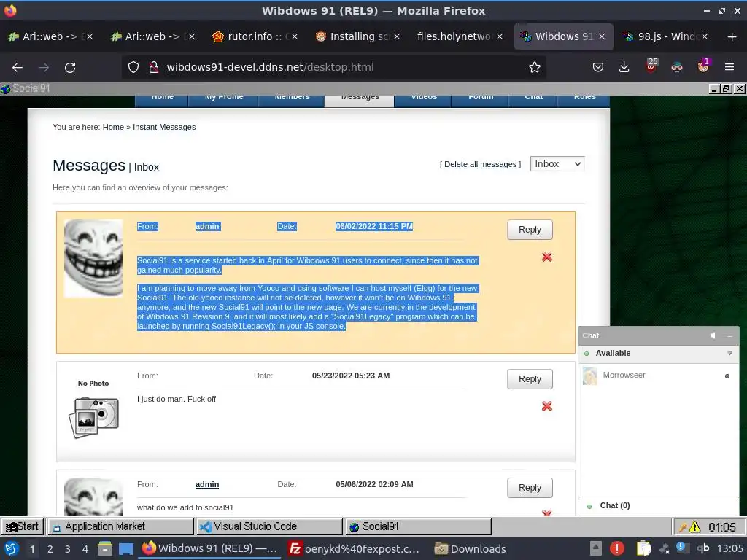The height and width of the screenshot is (560, 747).
Task: Switch to workspace 3
Action: pyautogui.click(x=68, y=549)
